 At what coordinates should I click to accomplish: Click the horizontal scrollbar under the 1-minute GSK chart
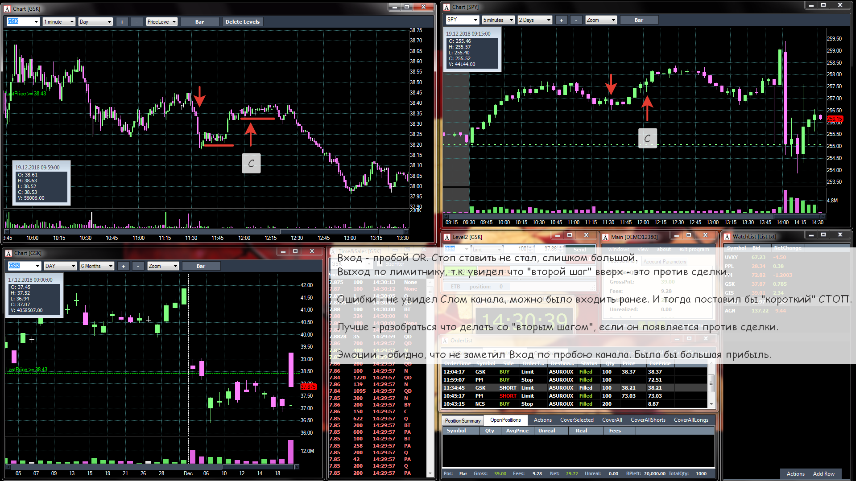(x=207, y=232)
